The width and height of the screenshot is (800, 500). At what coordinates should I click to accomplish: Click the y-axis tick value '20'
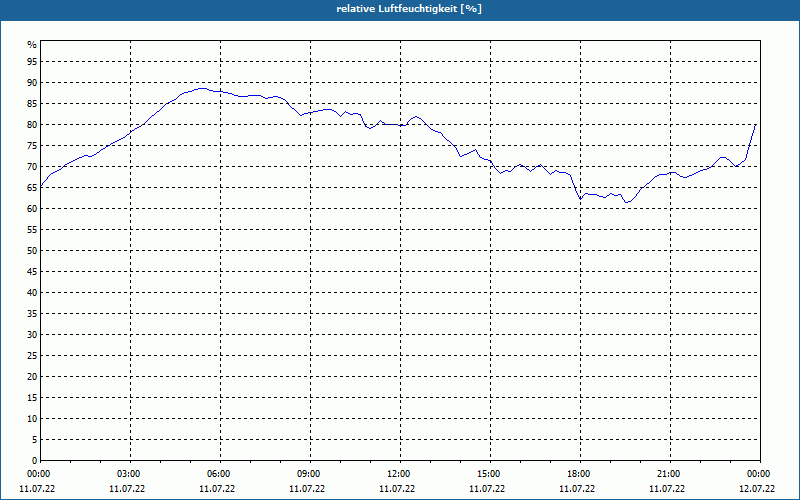click(x=32, y=377)
